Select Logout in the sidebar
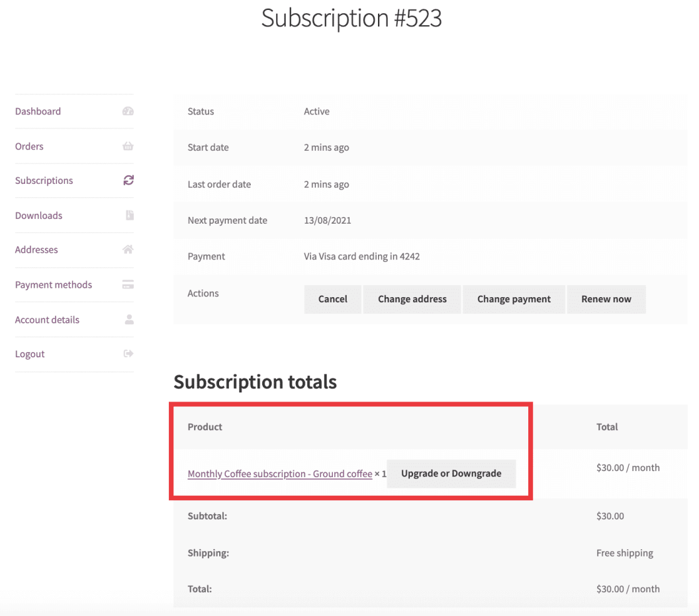Image resolution: width=699 pixels, height=616 pixels. tap(29, 353)
